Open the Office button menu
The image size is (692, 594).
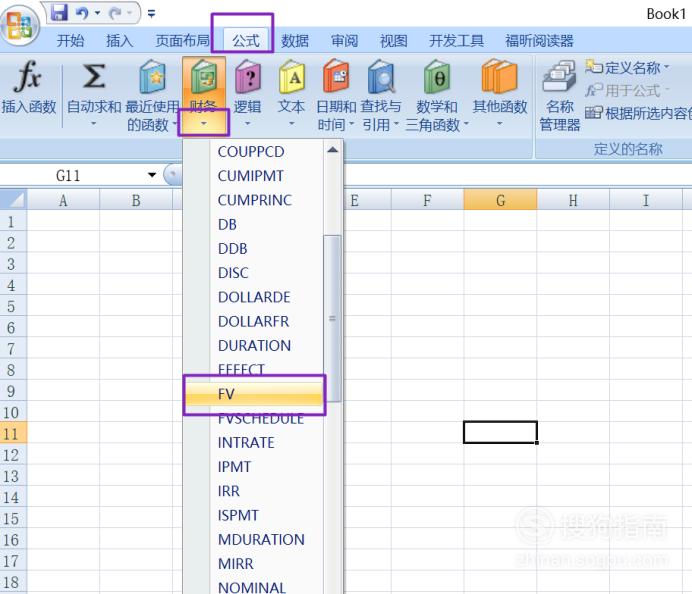[19, 25]
